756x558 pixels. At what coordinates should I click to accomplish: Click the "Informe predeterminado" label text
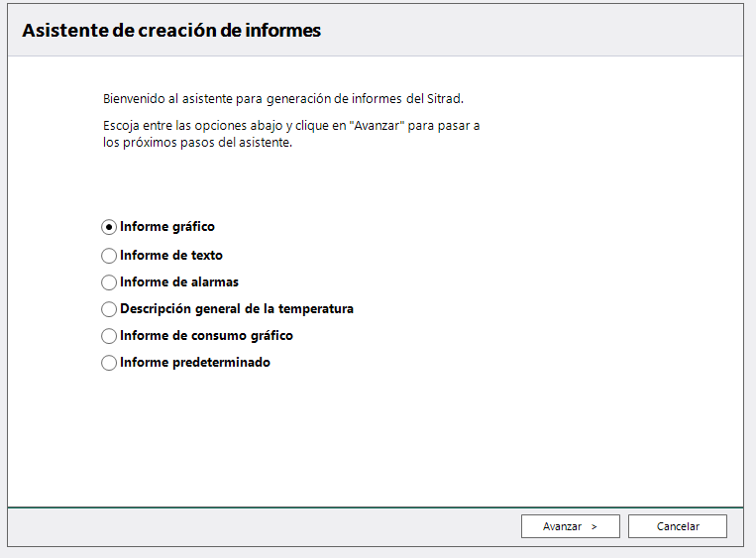(194, 363)
